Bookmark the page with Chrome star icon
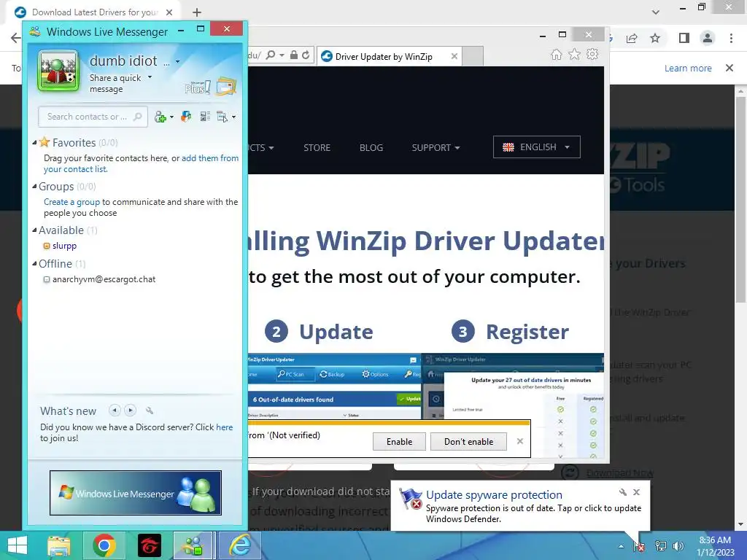Viewport: 747px width, 560px height. coord(655,38)
